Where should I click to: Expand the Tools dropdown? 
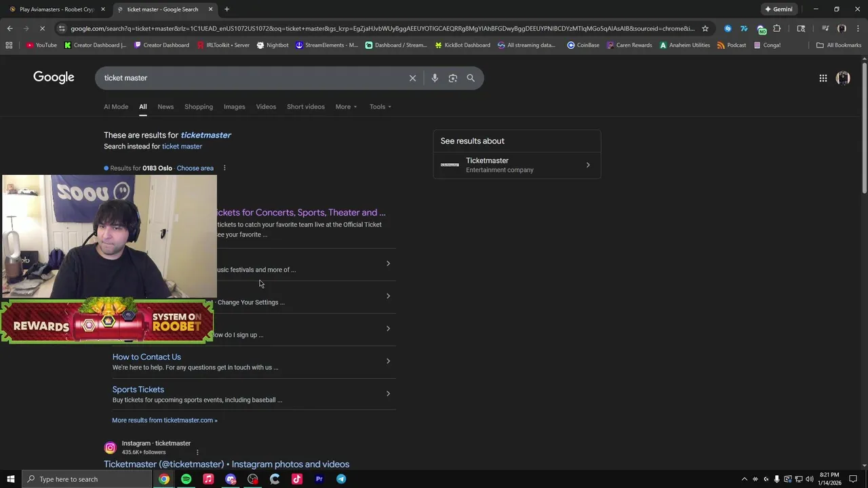click(380, 106)
